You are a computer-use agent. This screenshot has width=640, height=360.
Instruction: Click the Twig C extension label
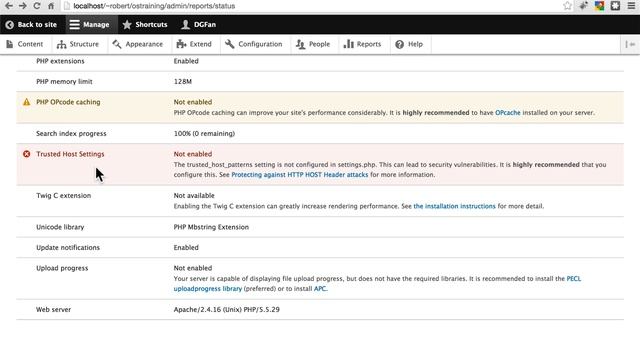(64, 196)
